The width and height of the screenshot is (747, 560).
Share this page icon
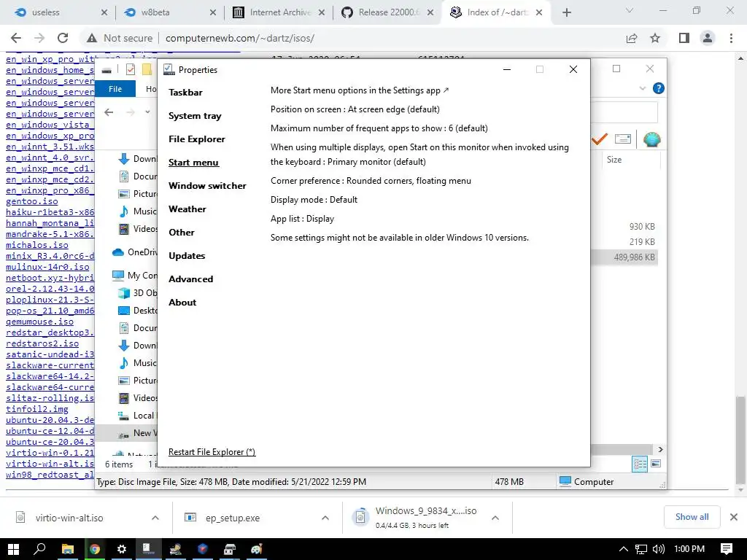(x=632, y=38)
